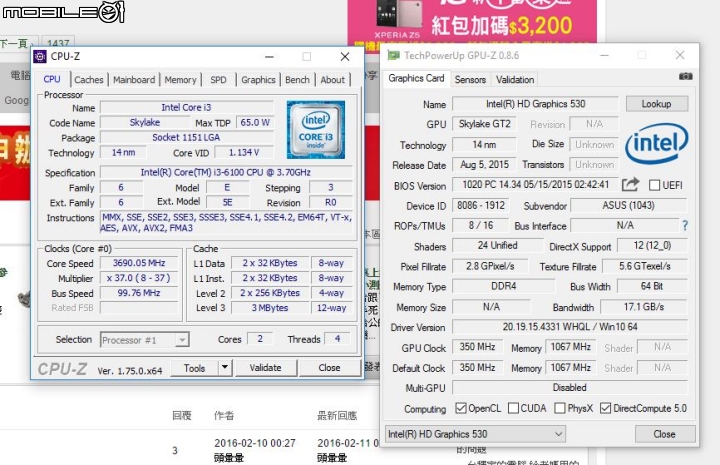The width and height of the screenshot is (720, 465).
Task: Click the Mobile01 site logo
Action: (x=63, y=12)
